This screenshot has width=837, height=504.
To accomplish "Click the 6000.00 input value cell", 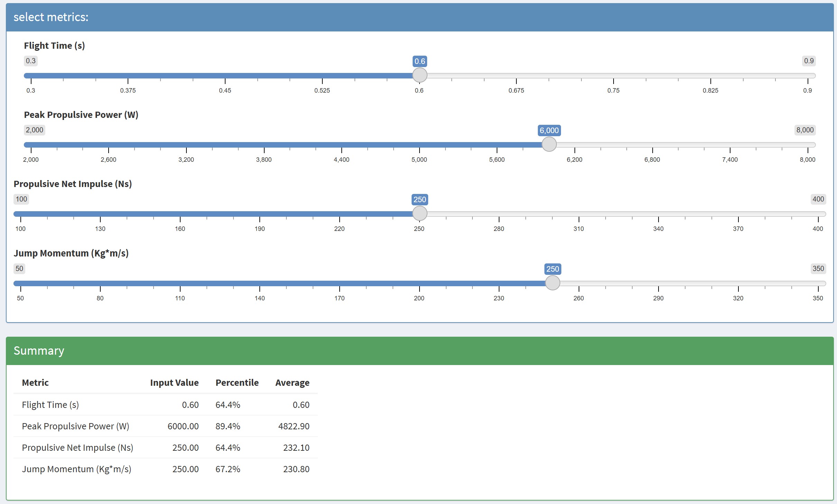I will click(x=183, y=426).
